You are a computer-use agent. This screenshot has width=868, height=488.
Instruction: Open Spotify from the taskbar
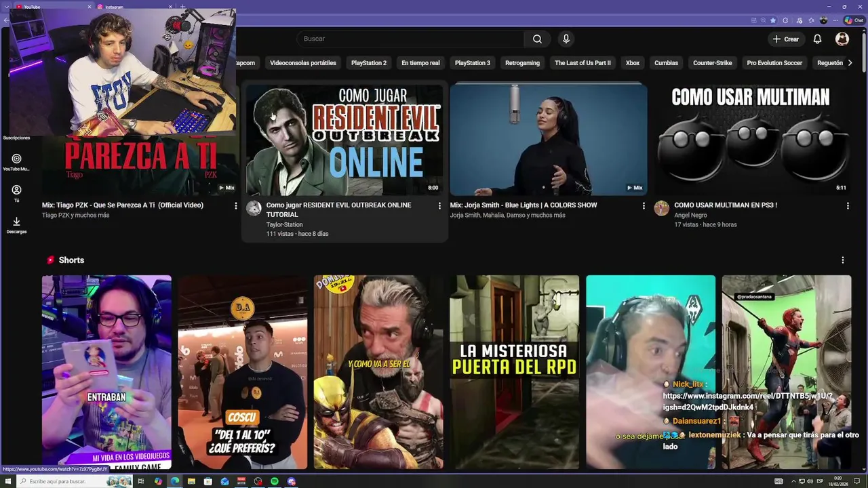click(275, 481)
